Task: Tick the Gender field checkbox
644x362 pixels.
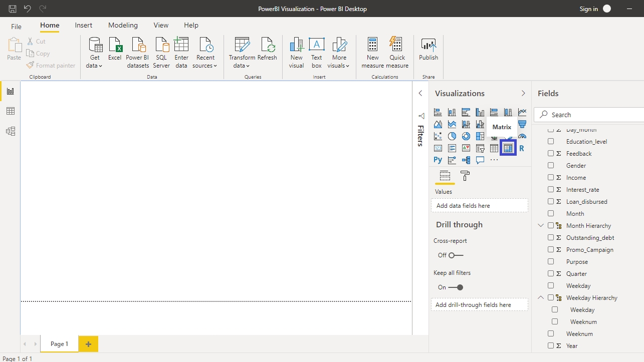Action: [x=551, y=165]
